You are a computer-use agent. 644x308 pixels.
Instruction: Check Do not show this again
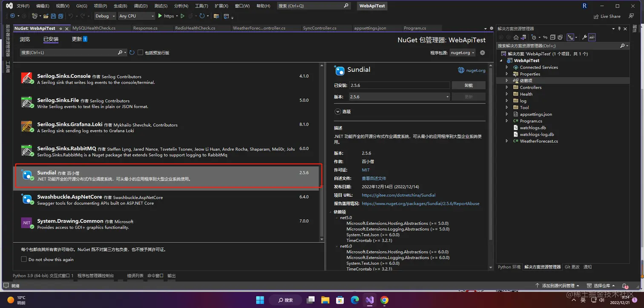[x=24, y=260]
